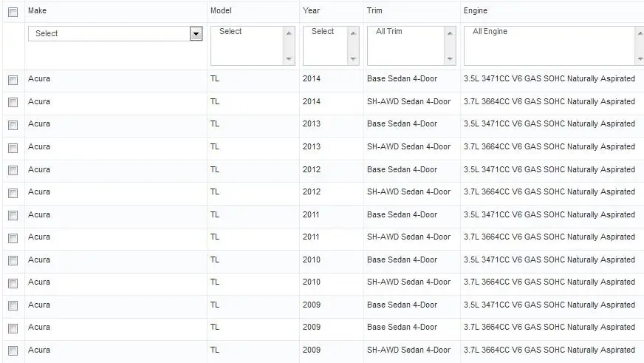Click Base Sedan 4-Door trim for 2011
The width and height of the screenshot is (644, 363).
(402, 214)
